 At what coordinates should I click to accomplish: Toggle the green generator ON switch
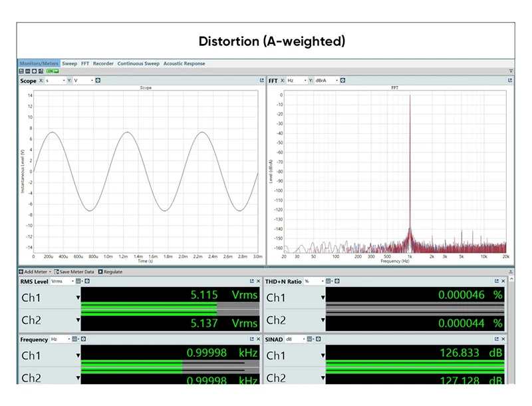click(x=53, y=71)
